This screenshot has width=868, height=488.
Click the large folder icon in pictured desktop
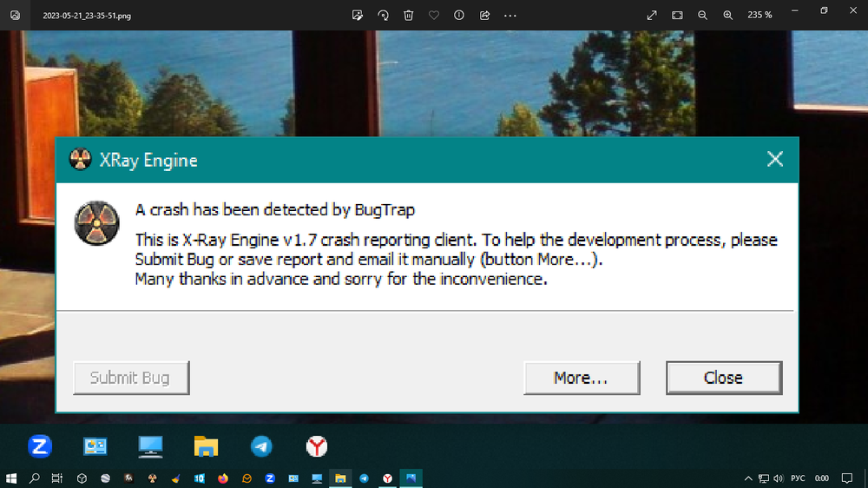tap(206, 446)
